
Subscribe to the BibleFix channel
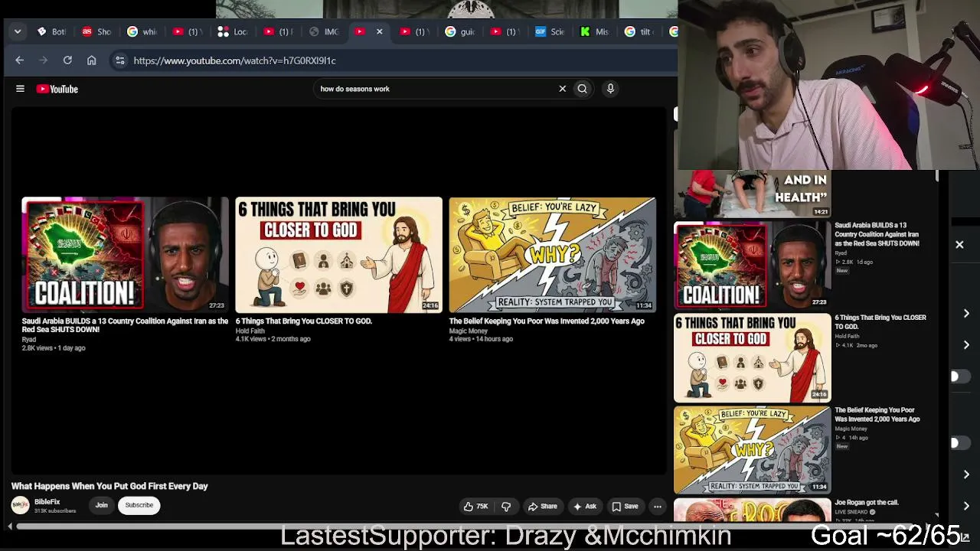tap(139, 505)
